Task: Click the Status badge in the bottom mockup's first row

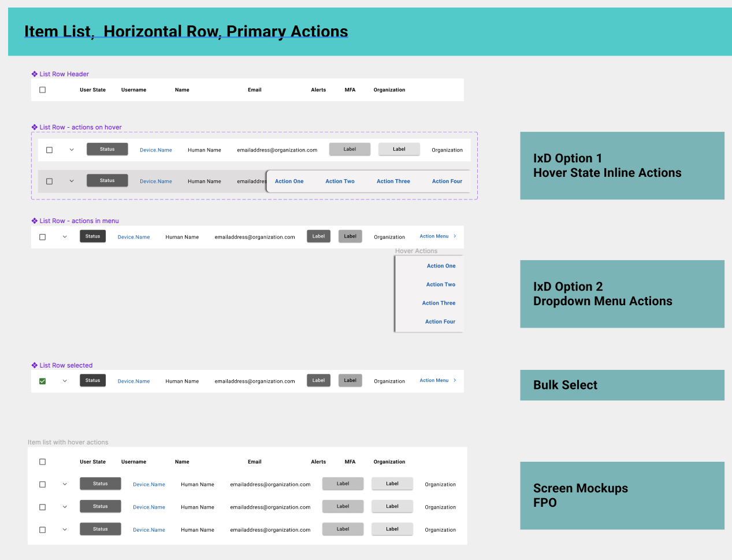Action: pyautogui.click(x=100, y=484)
